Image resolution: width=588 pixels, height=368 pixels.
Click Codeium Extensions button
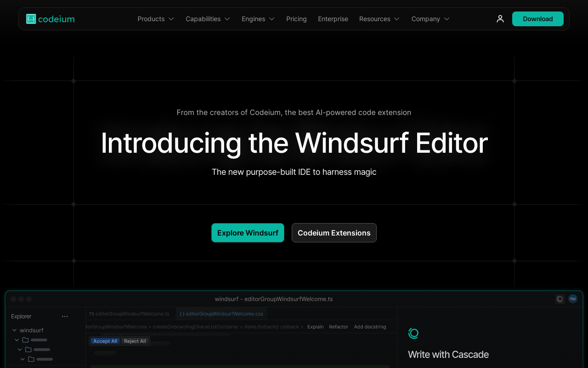(x=334, y=233)
